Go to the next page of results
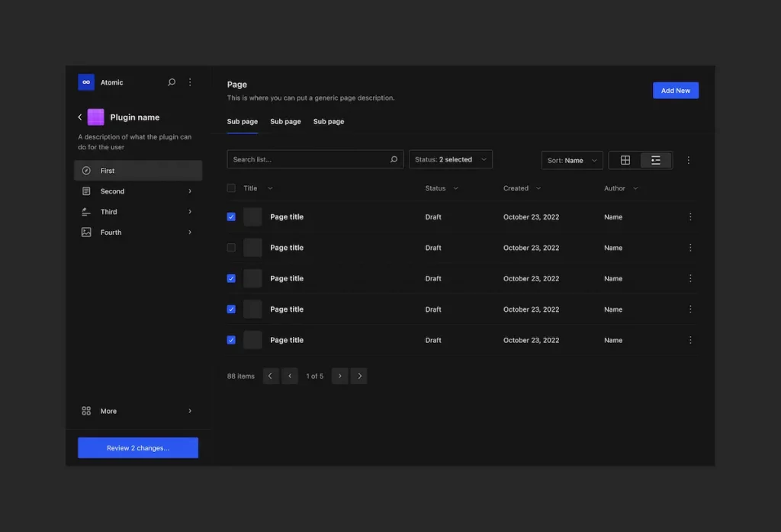 click(x=340, y=376)
